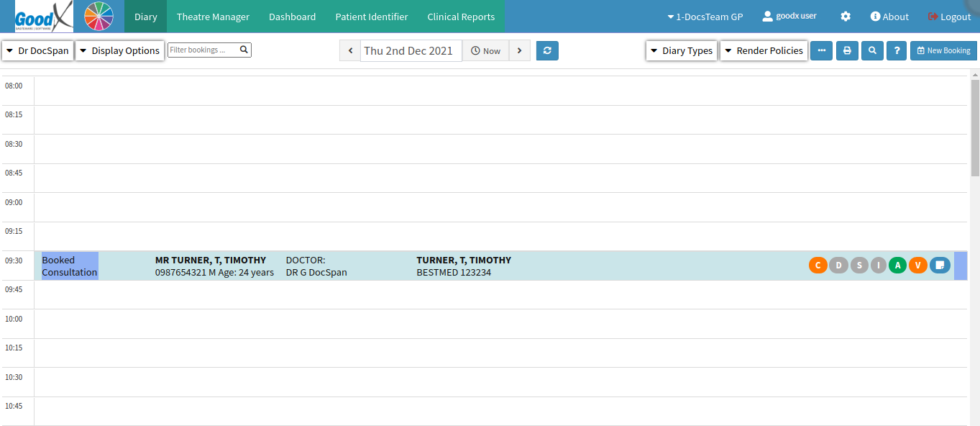Click the grey D status icon

click(838, 266)
